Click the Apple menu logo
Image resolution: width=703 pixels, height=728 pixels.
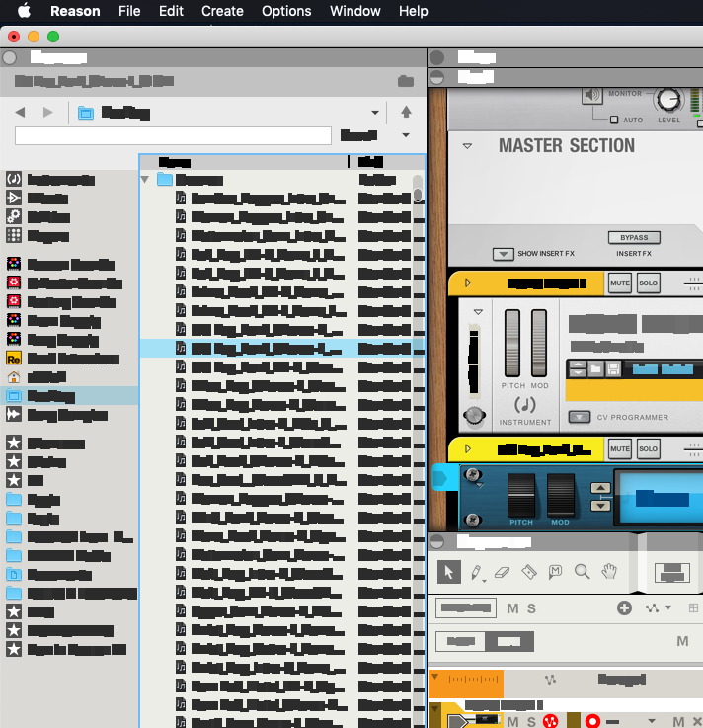pyautogui.click(x=24, y=10)
